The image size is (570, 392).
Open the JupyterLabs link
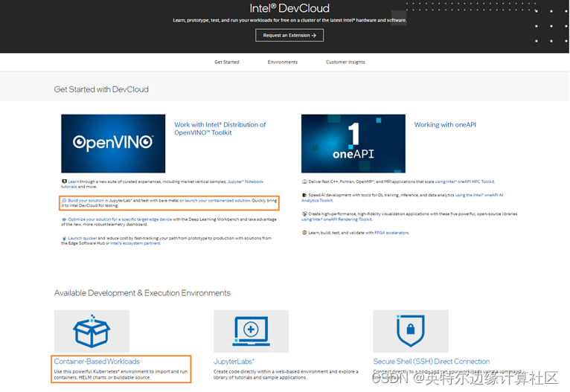pyautogui.click(x=234, y=362)
